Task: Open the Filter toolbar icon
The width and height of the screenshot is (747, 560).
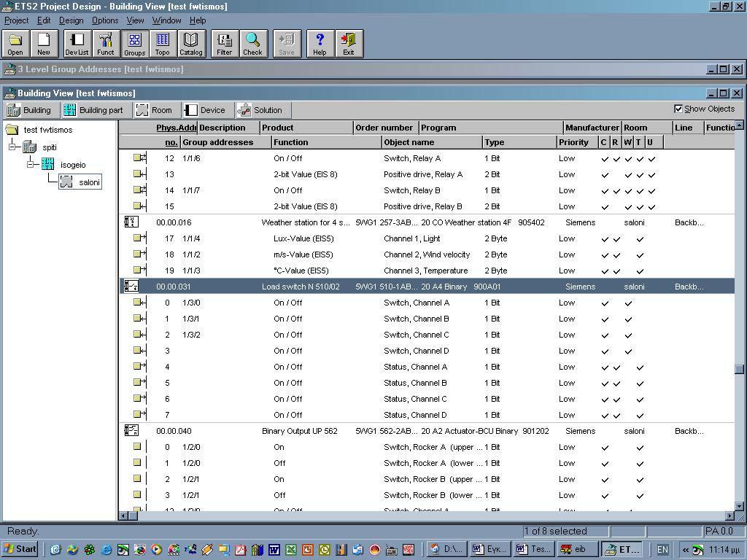Action: [225, 44]
